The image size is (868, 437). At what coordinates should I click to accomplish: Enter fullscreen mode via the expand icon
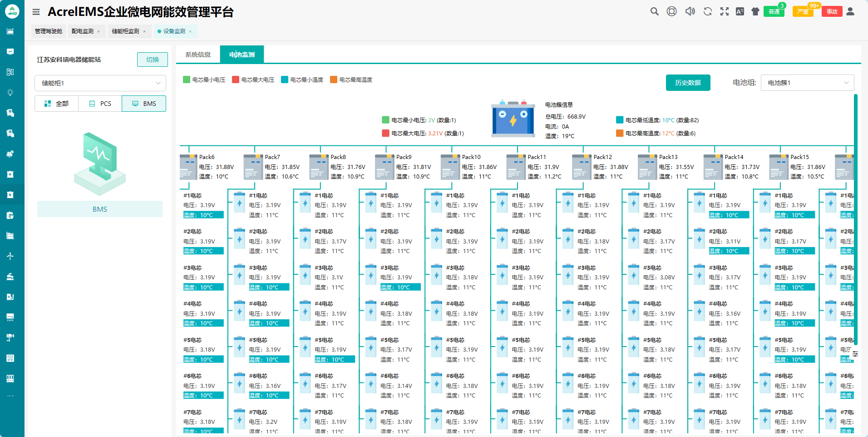[x=725, y=11]
